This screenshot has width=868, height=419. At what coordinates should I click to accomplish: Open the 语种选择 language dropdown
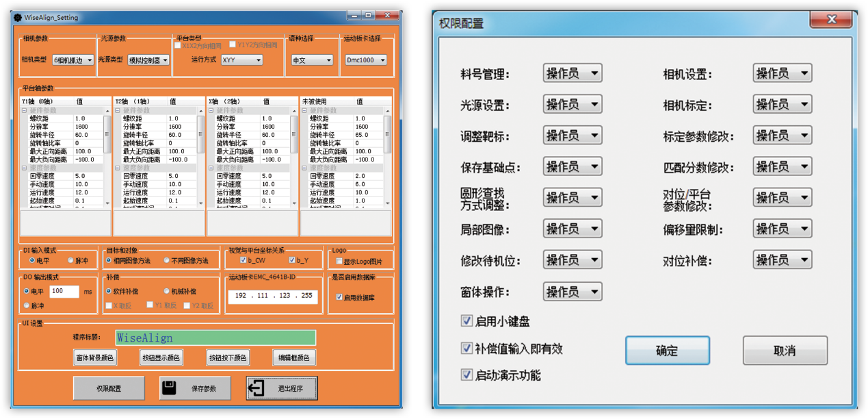[312, 60]
